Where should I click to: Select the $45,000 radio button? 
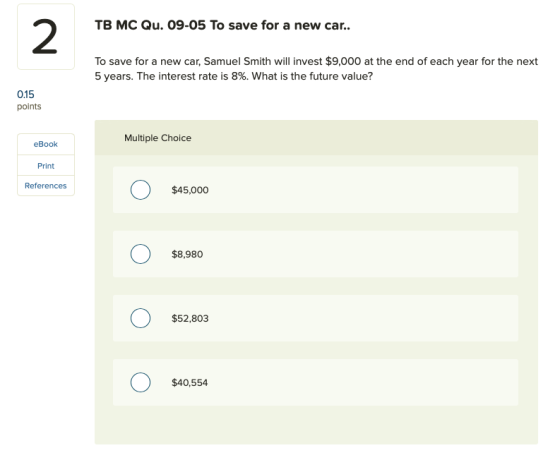[x=140, y=190]
